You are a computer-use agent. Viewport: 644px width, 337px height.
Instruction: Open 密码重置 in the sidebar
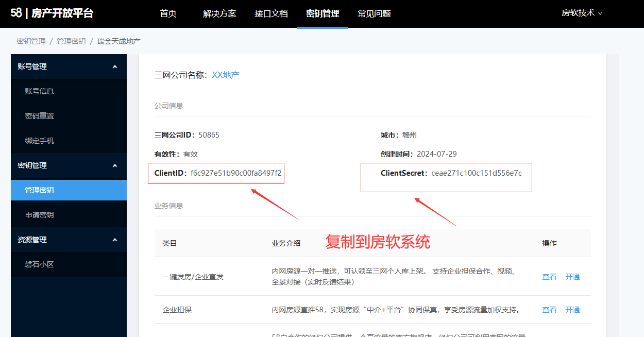pos(69,116)
